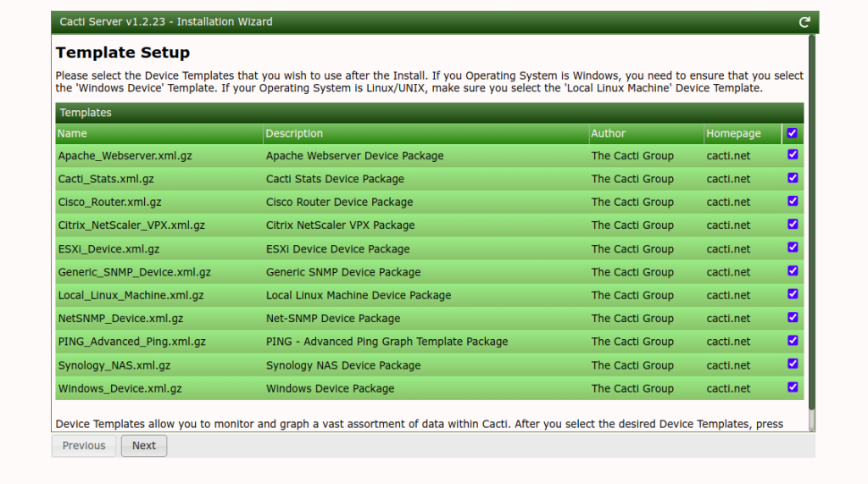The height and width of the screenshot is (484, 868).
Task: Click cacti.net in the Synology_NAS row
Action: [x=728, y=365]
